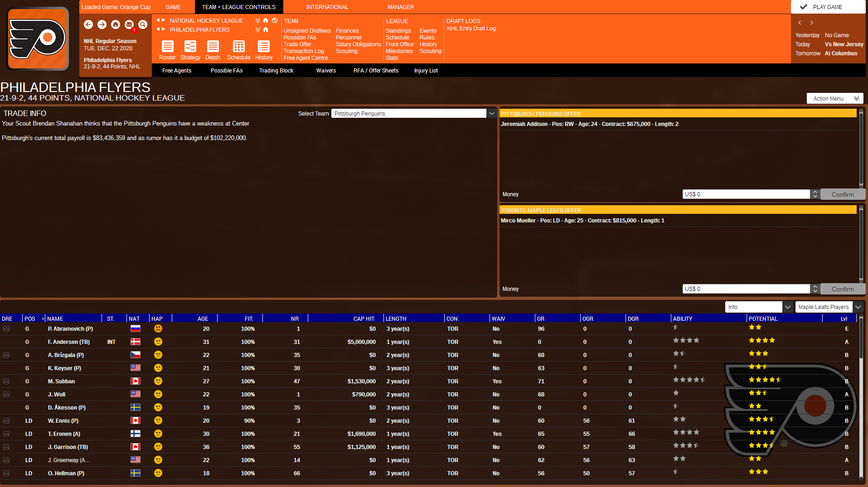The height and width of the screenshot is (487, 868).
Task: Confirm the Toronto Maple Leafs offer
Action: (x=843, y=289)
